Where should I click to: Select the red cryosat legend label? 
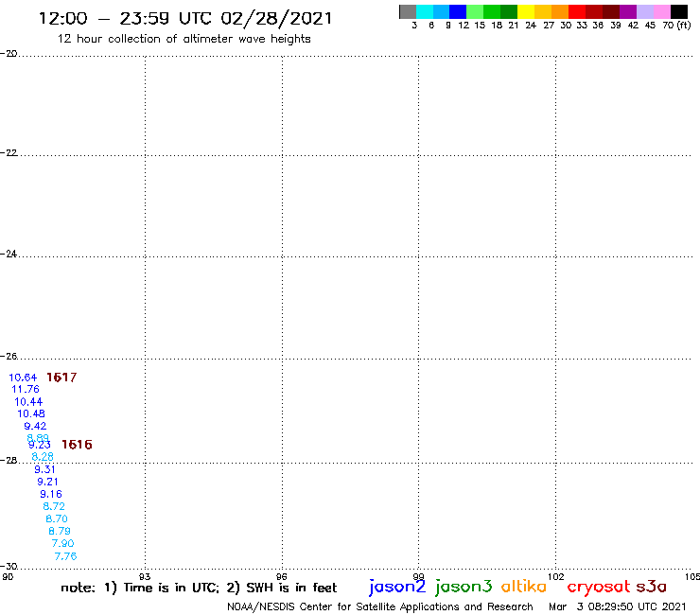click(599, 587)
